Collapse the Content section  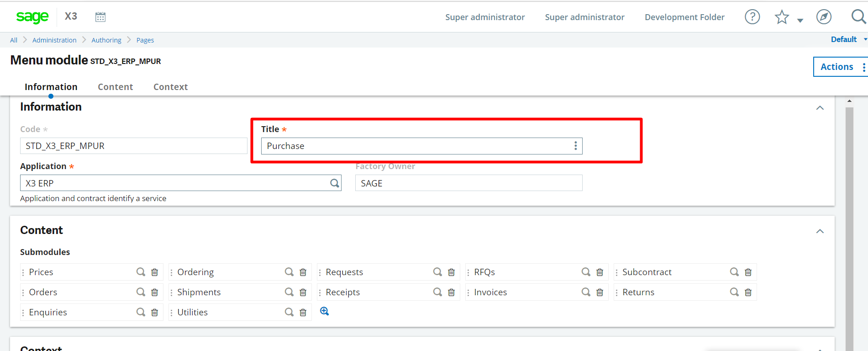point(820,231)
